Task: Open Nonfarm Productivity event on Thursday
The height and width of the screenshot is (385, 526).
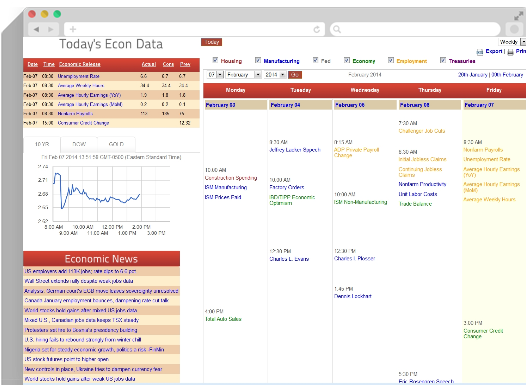Action: click(x=422, y=184)
